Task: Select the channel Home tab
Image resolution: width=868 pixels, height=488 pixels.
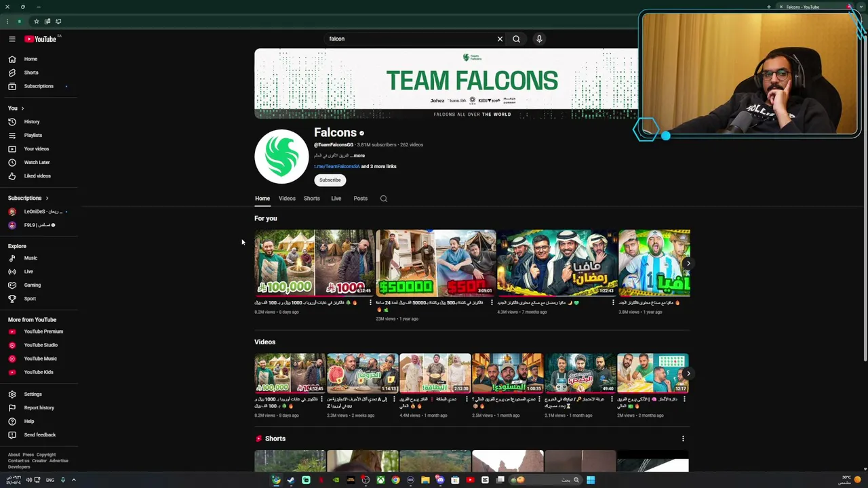Action: tap(262, 199)
